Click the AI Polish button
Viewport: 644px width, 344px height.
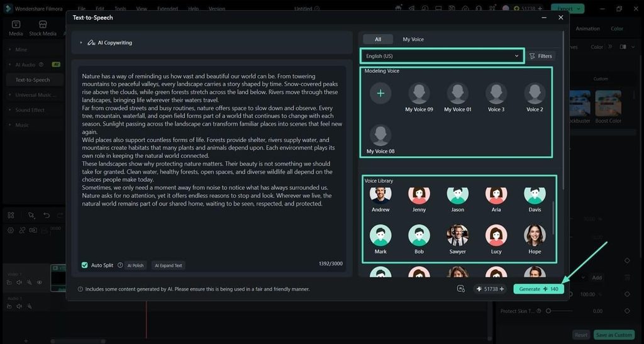coord(136,265)
